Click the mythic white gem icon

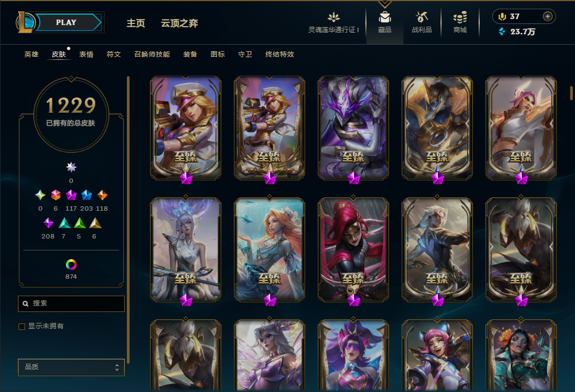coord(71,167)
